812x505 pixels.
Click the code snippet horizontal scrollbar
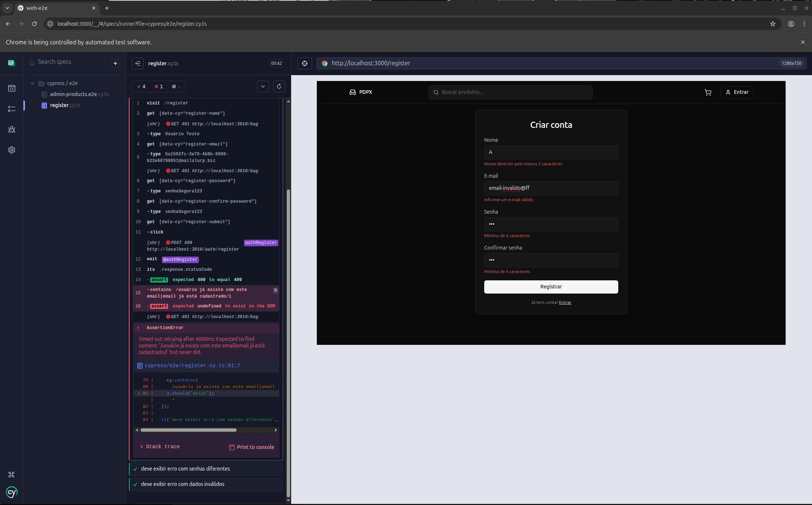point(188,430)
